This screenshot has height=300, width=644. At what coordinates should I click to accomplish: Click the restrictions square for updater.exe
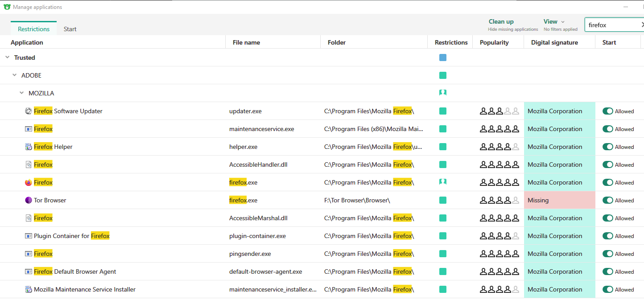tap(442, 111)
